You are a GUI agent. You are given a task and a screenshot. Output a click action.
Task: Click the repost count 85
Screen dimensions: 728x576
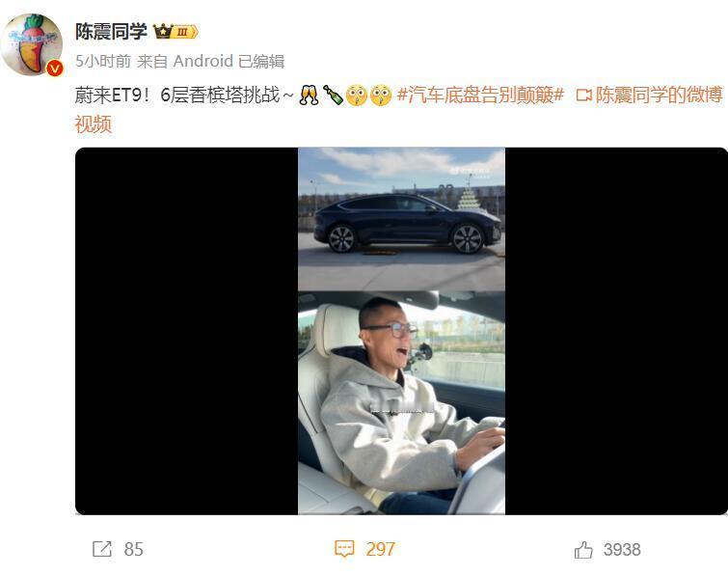click(134, 549)
